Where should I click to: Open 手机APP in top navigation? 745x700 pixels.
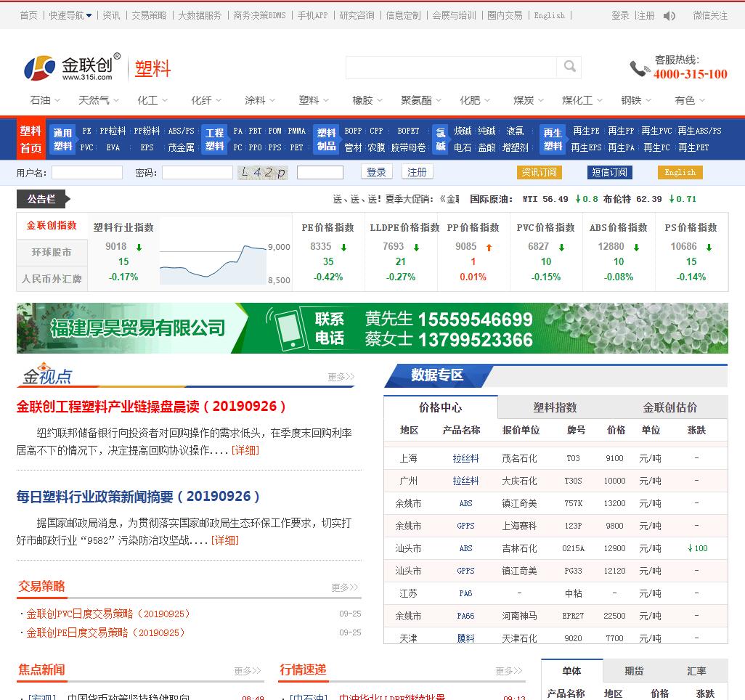tap(313, 16)
